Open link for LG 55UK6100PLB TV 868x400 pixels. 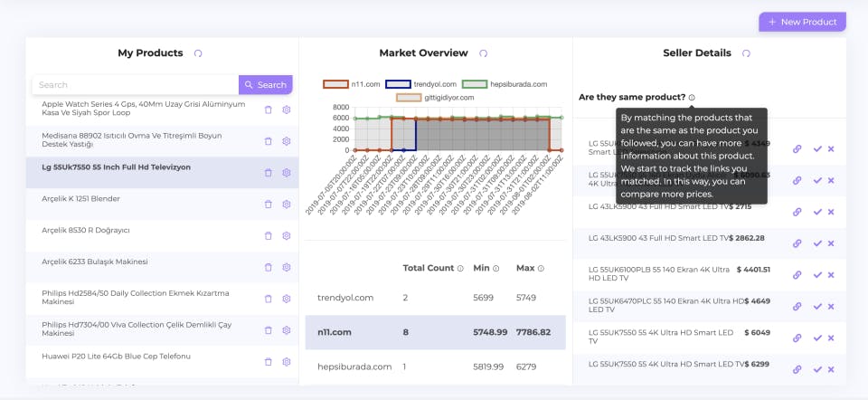pyautogui.click(x=797, y=275)
